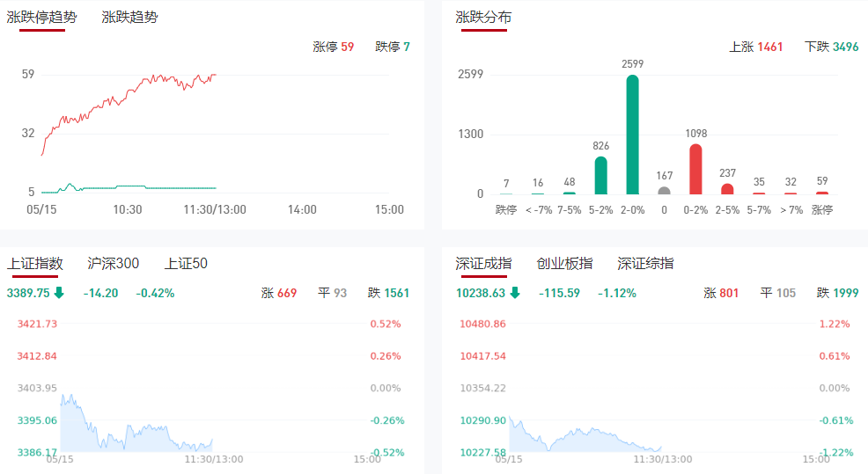868x474 pixels.
Task: Click the 涨停 59 count label
Action: tap(334, 47)
